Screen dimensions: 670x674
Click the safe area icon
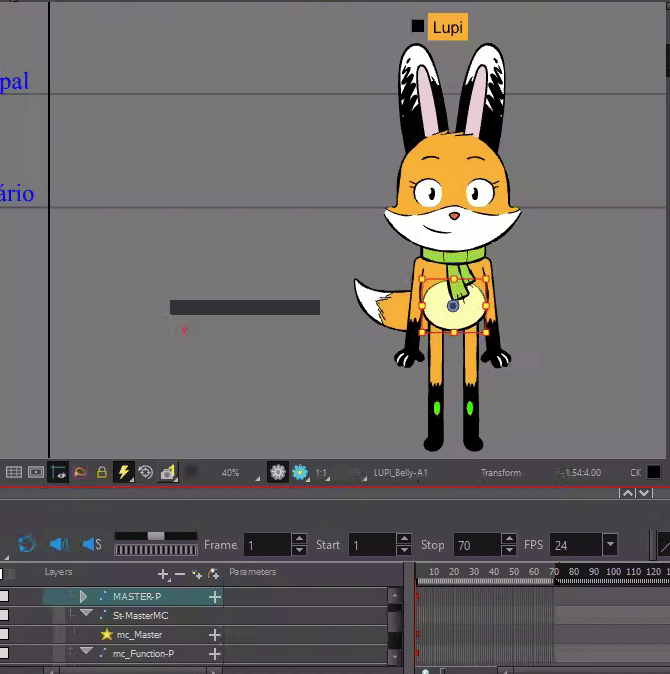point(36,472)
